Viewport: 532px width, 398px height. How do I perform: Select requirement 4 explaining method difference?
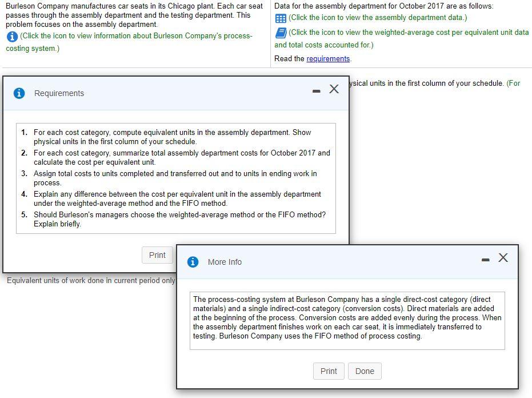click(x=171, y=198)
